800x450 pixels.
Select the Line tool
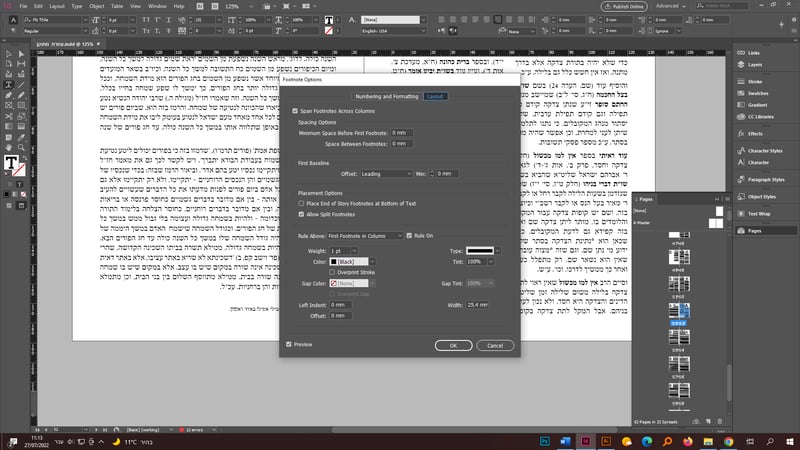click(21, 85)
